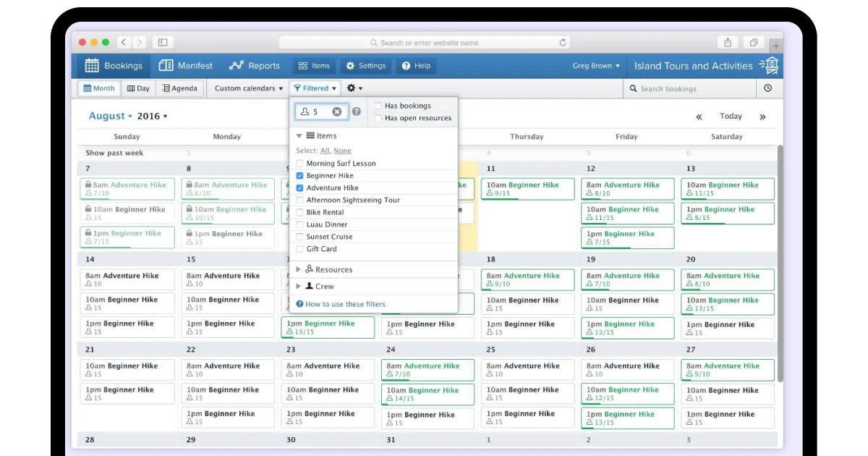Click the Safari share icon
This screenshot has height=456, width=868.
click(728, 43)
